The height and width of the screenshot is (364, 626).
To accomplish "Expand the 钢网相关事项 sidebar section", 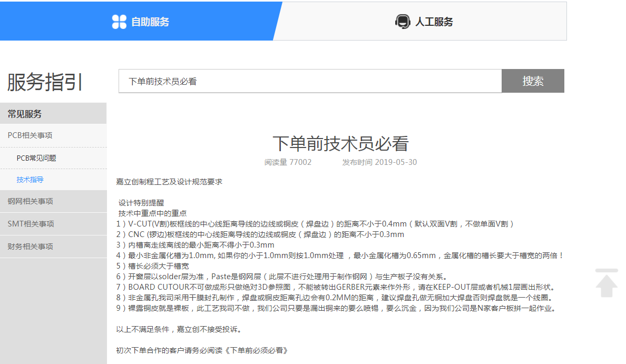I will (30, 201).
